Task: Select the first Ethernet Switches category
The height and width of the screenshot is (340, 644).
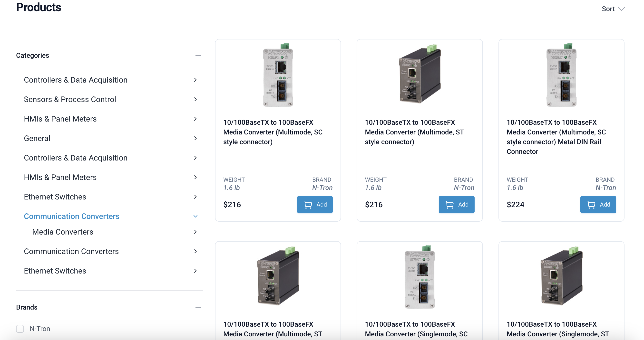Action: tap(55, 197)
